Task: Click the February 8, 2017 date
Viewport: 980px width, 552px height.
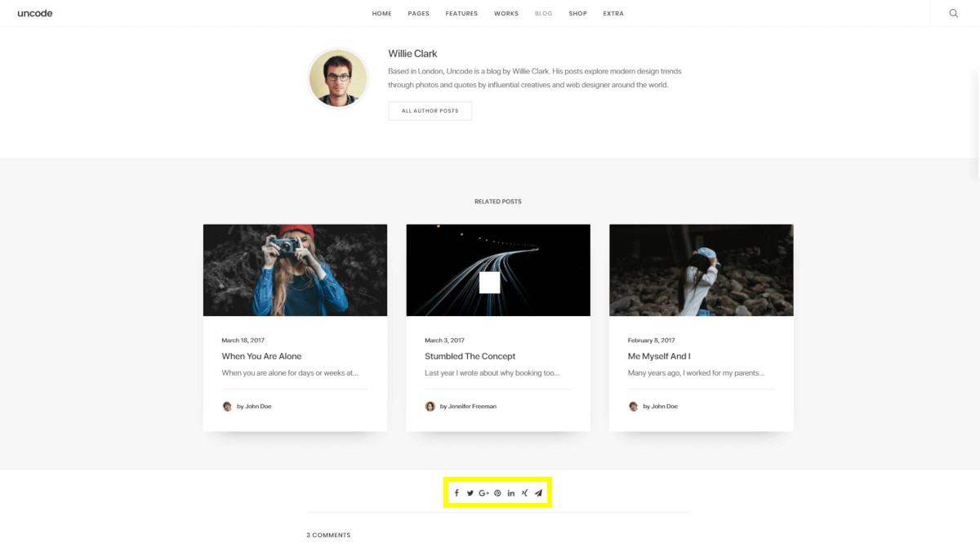Action: tap(652, 340)
